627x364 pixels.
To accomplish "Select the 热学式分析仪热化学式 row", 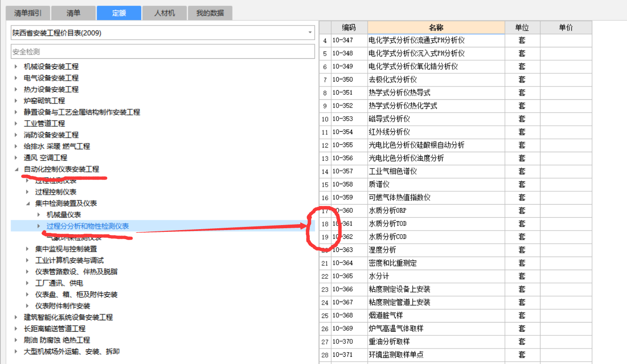I will coord(456,106).
